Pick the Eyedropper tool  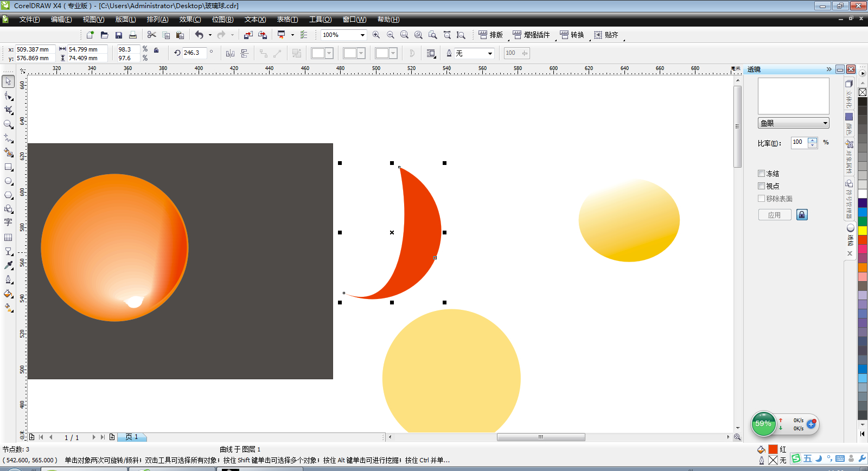click(x=8, y=265)
